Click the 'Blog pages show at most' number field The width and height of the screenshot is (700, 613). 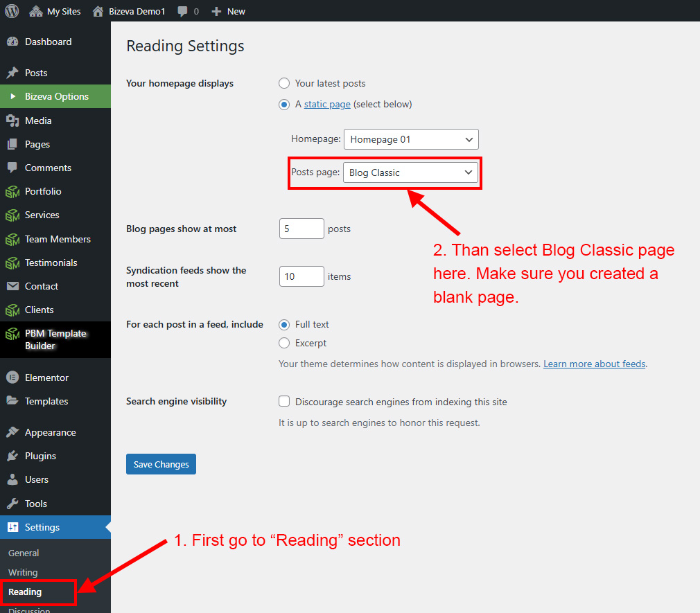tap(301, 229)
